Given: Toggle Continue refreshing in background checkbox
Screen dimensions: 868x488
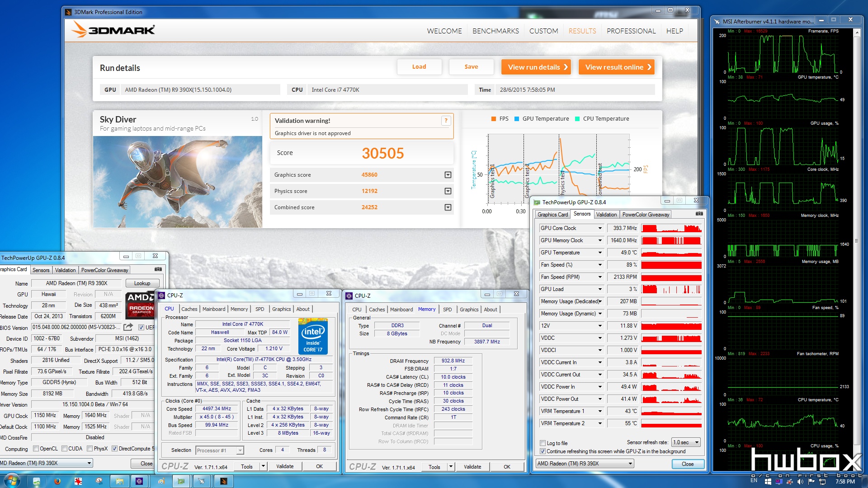Looking at the screenshot, I should pyautogui.click(x=542, y=451).
